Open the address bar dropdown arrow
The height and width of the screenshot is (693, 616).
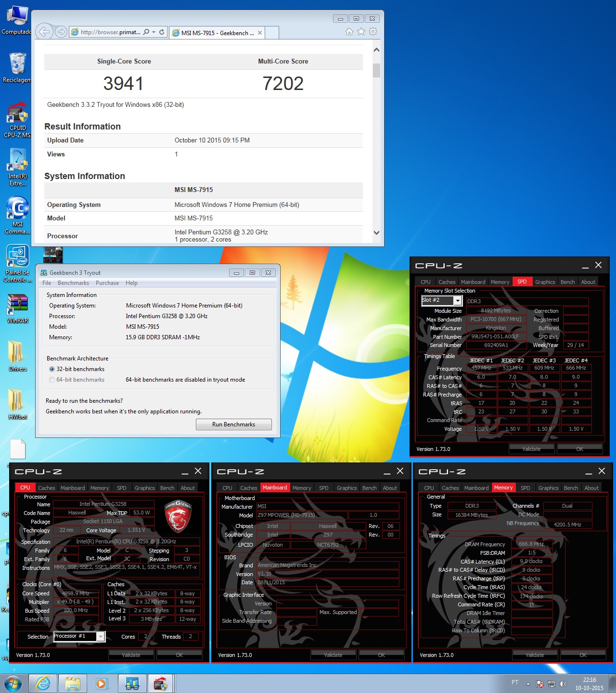point(154,32)
